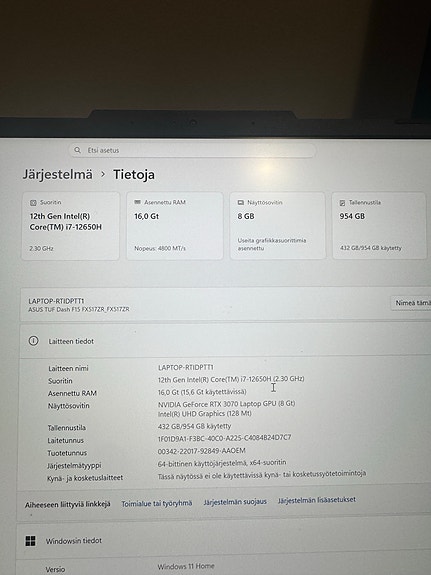This screenshot has width=431, height=575.
Task: Select 'Intel(R) UHD Graphics (128 Mt)' text
Action: [x=205, y=414]
